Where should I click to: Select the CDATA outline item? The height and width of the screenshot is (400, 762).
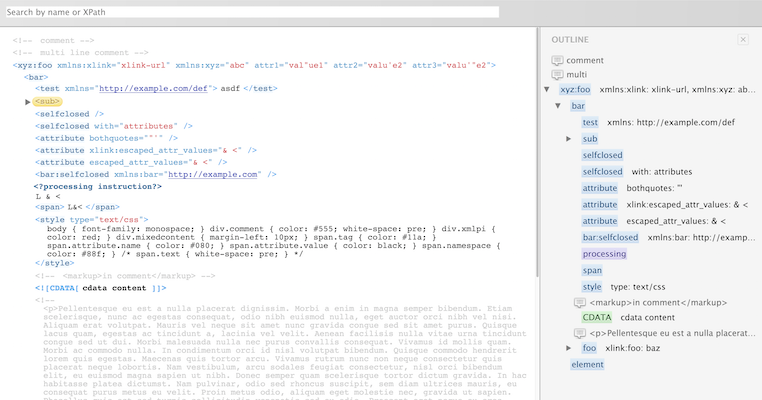(x=597, y=318)
